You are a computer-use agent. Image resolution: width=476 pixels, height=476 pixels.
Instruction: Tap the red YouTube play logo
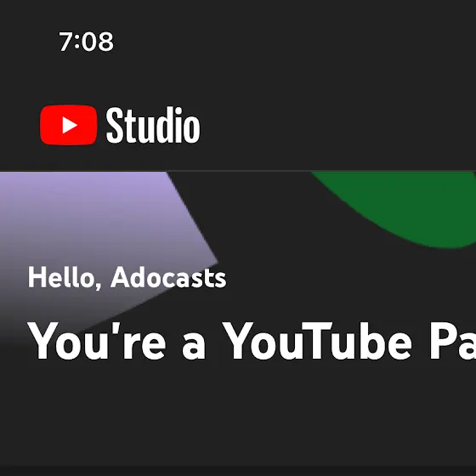69,125
